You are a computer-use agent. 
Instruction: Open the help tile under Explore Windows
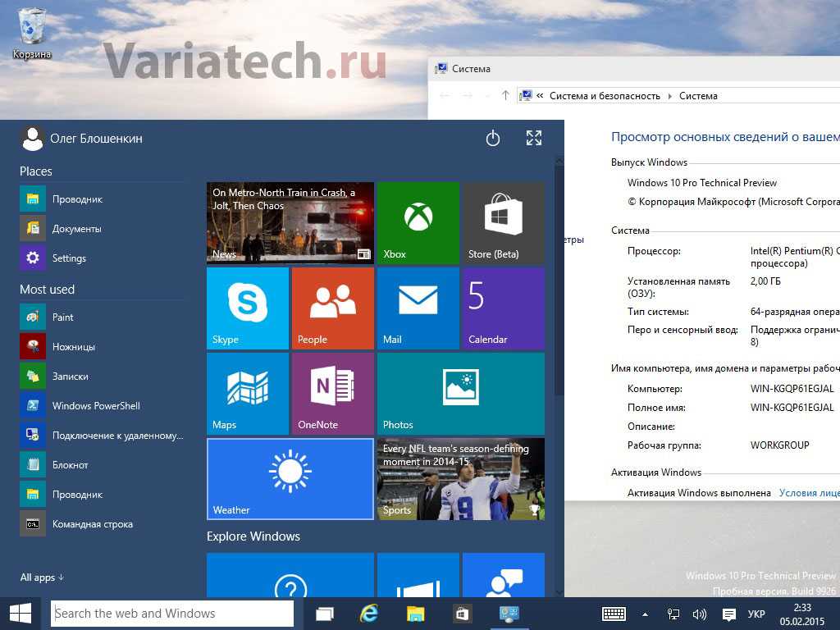point(290,575)
